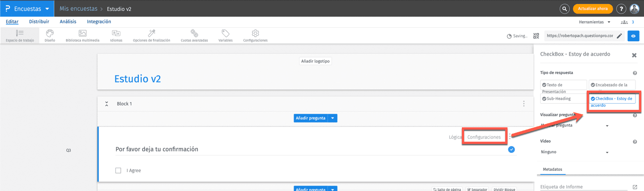
Task: Open help for Tipo de respuesta
Action: click(635, 73)
